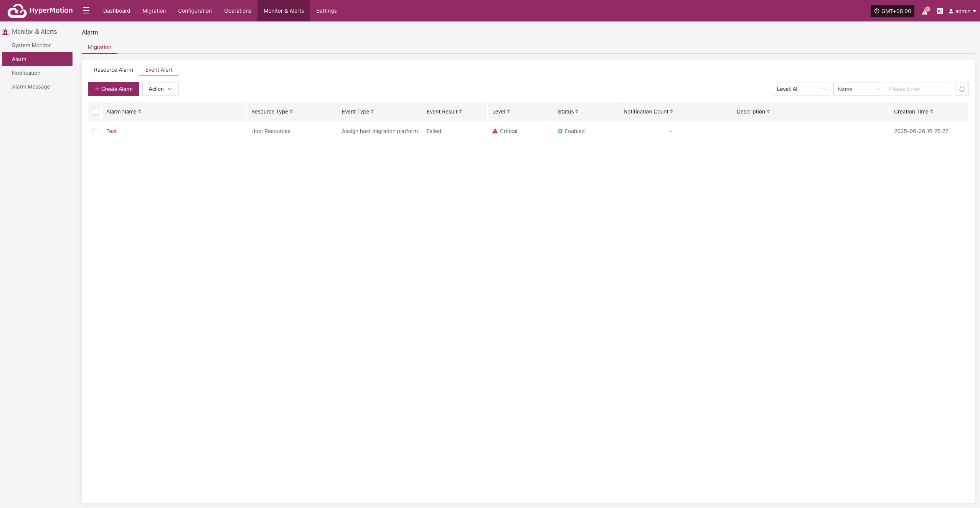Sort by Level column arrows
The width and height of the screenshot is (980, 508).
pyautogui.click(x=508, y=112)
